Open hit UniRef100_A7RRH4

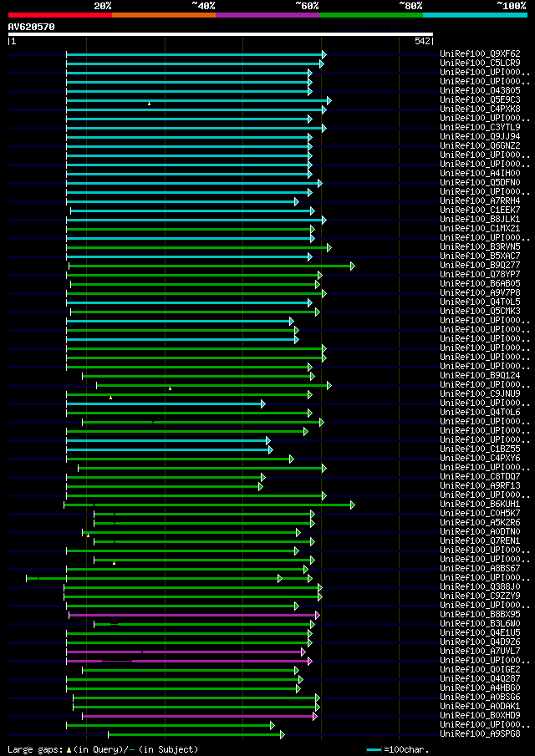pos(480,200)
